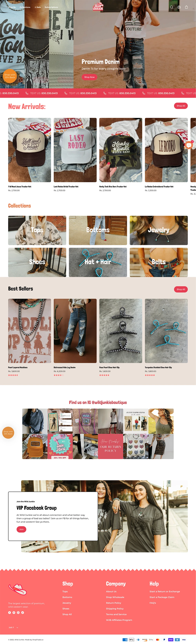Click the Join button for VIP Facebook Group

tap(21, 529)
